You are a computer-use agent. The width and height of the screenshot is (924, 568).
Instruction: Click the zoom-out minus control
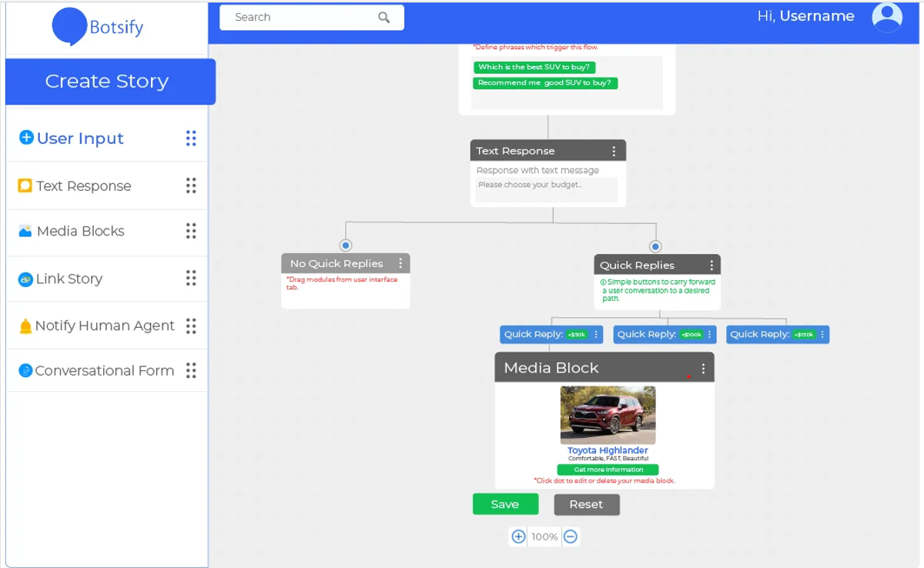(570, 536)
